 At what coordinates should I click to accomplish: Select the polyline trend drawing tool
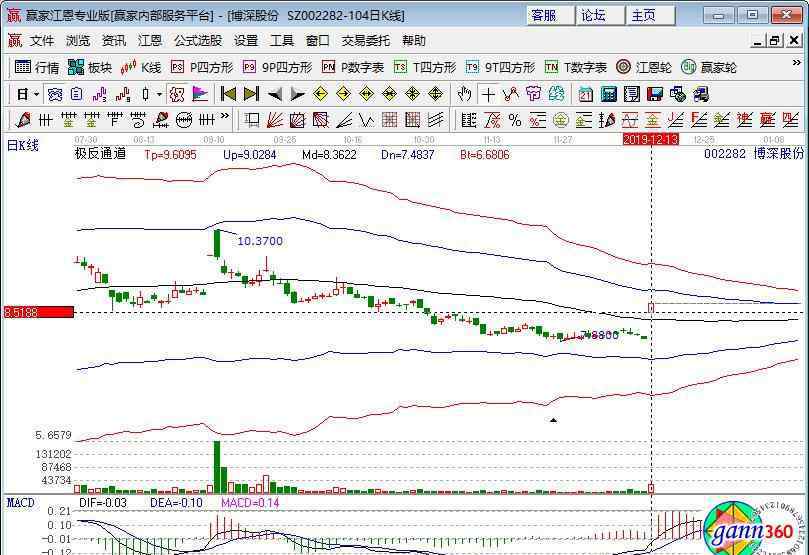pos(511,94)
